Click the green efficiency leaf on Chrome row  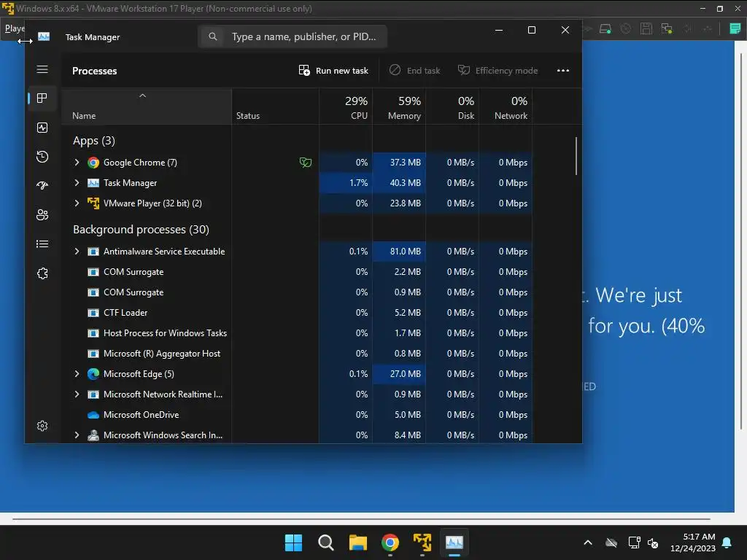306,163
